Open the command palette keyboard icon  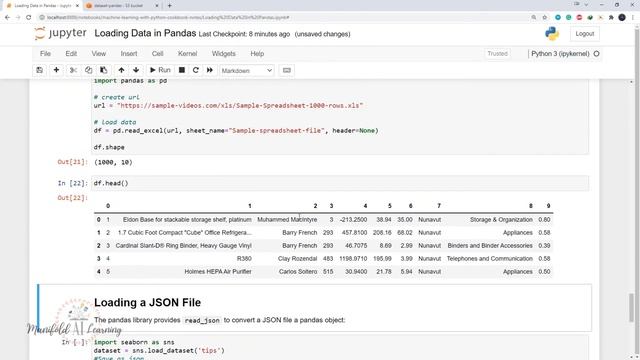[x=287, y=70]
